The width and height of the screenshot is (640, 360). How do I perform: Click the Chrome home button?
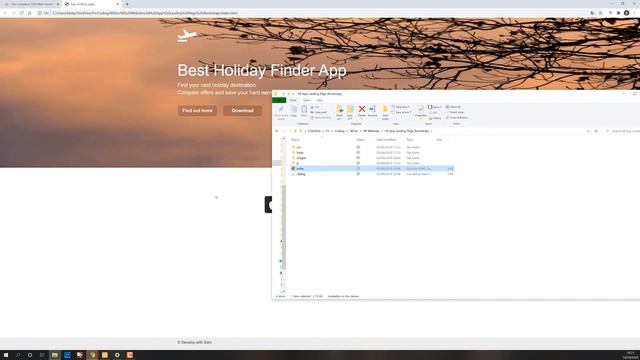tap(29, 13)
